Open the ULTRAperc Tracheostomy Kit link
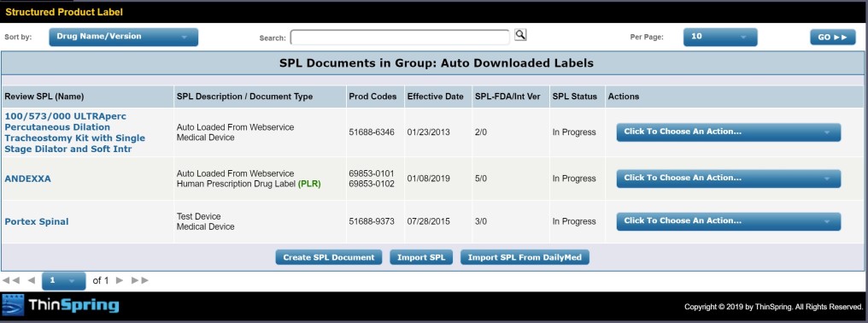The height and width of the screenshot is (323, 868). (x=74, y=132)
